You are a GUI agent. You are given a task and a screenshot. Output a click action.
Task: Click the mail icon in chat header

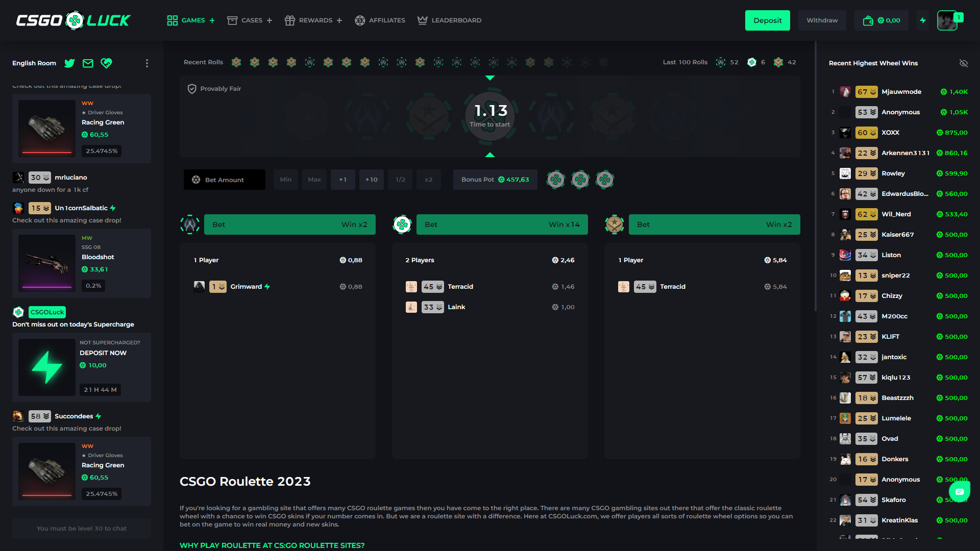[88, 63]
